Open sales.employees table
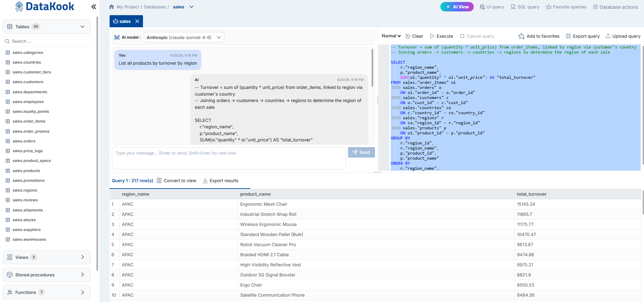The height and width of the screenshot is (302, 644). 28,102
